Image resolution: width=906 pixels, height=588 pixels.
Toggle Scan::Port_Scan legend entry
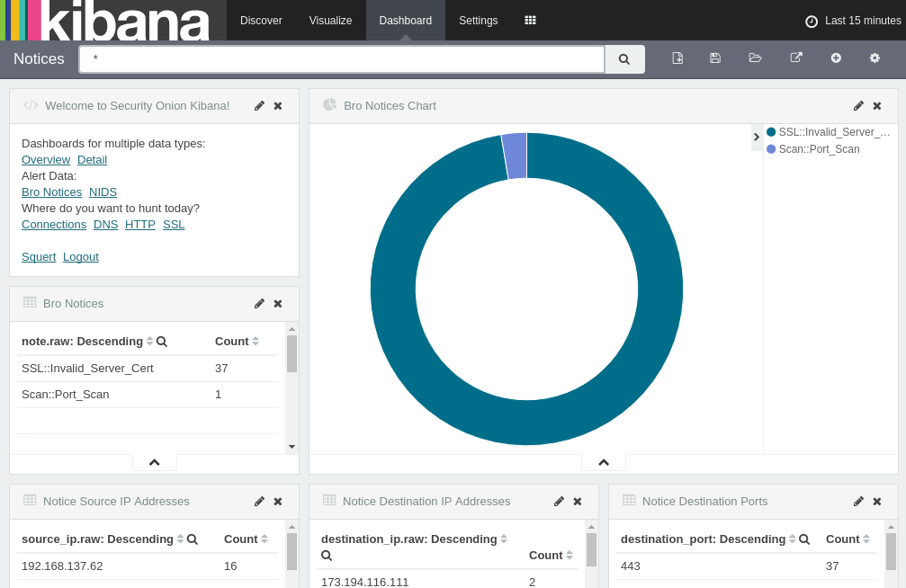819,148
